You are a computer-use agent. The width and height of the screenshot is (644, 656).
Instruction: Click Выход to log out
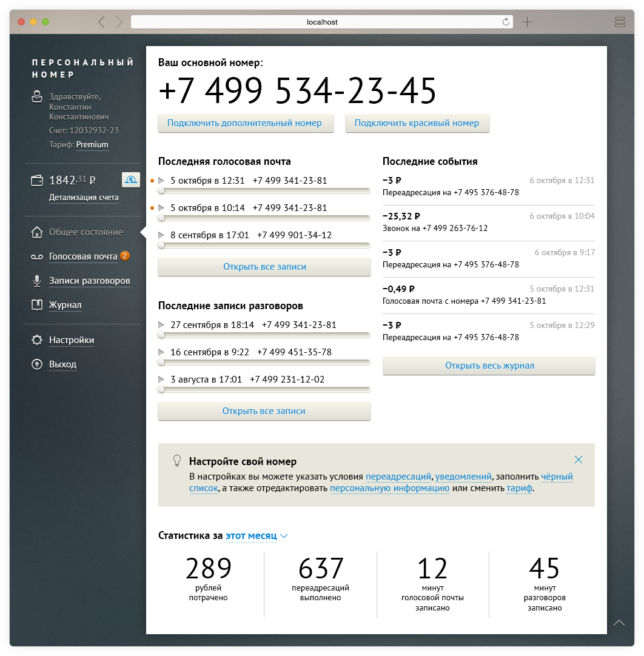pos(63,364)
